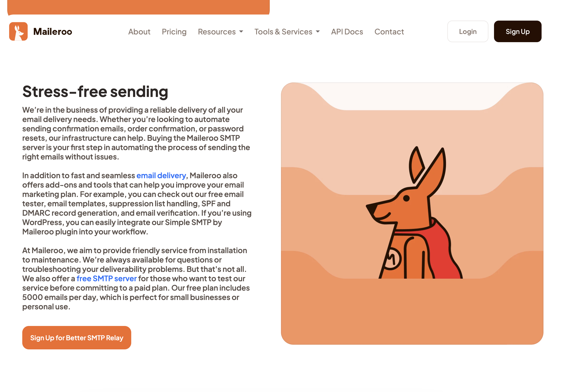Click Sign Up for Better SMTP Relay button
The image size is (569, 392).
tap(77, 337)
